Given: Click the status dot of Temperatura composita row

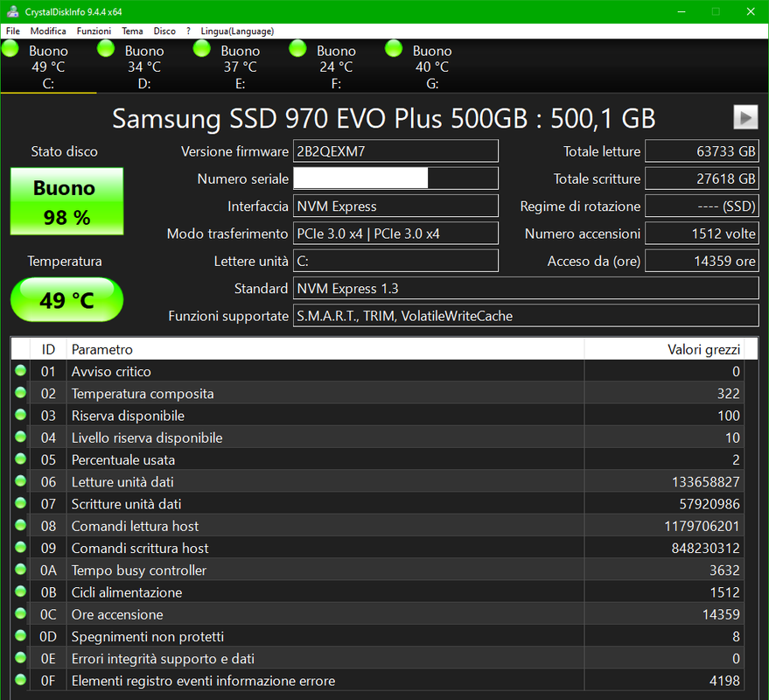Looking at the screenshot, I should (21, 392).
